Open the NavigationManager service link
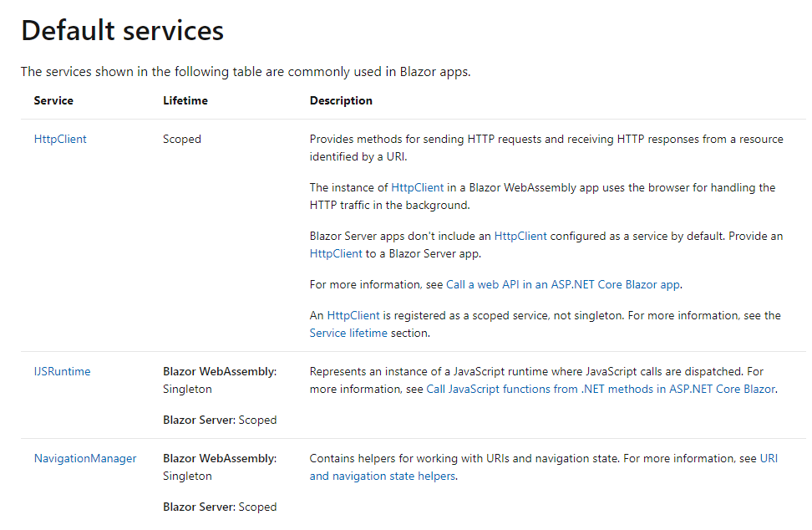The height and width of the screenshot is (530, 812). [x=84, y=459]
